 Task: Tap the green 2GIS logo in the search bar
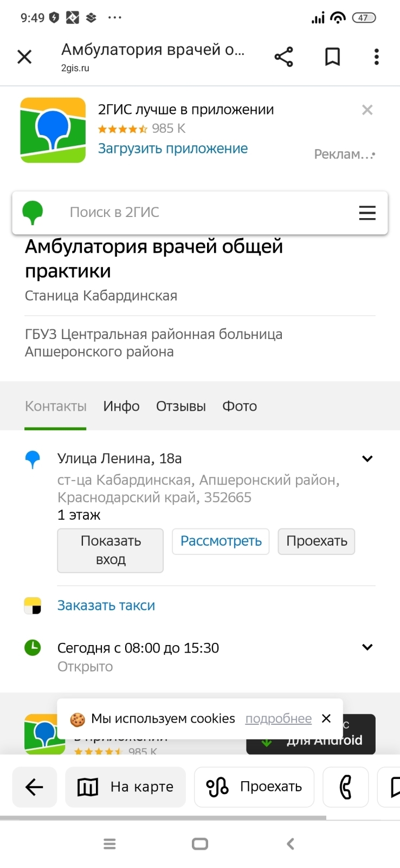33,213
